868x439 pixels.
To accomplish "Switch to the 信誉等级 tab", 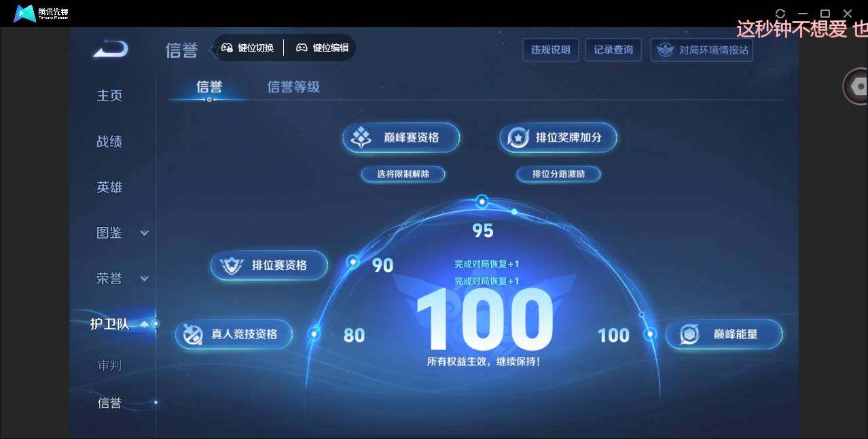I will [x=293, y=87].
